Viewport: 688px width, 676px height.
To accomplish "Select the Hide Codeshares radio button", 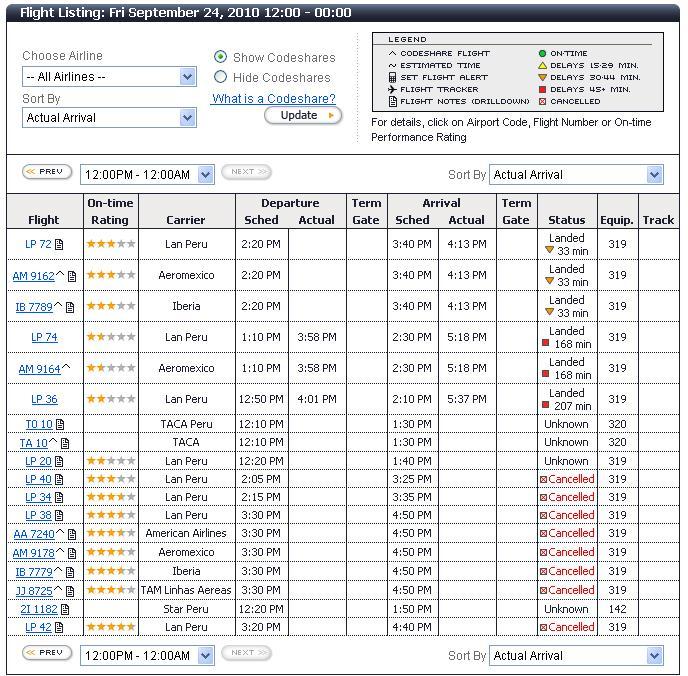I will [x=220, y=77].
